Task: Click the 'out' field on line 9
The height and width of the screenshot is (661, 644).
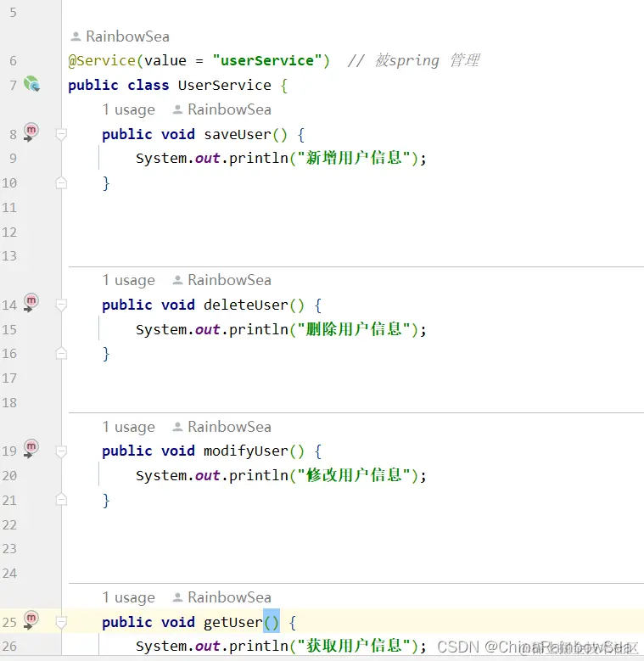Action: point(207,159)
